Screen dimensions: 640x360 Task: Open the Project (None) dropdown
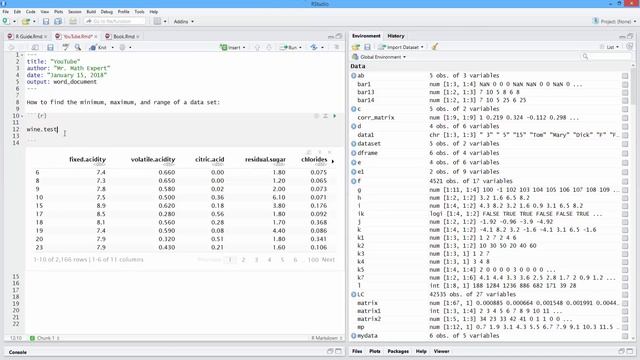tap(614, 21)
